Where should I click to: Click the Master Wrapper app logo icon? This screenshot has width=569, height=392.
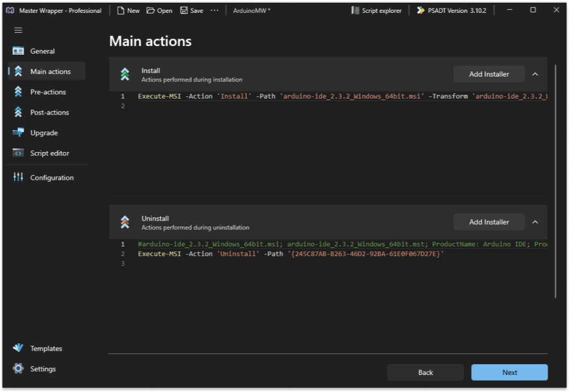point(10,11)
